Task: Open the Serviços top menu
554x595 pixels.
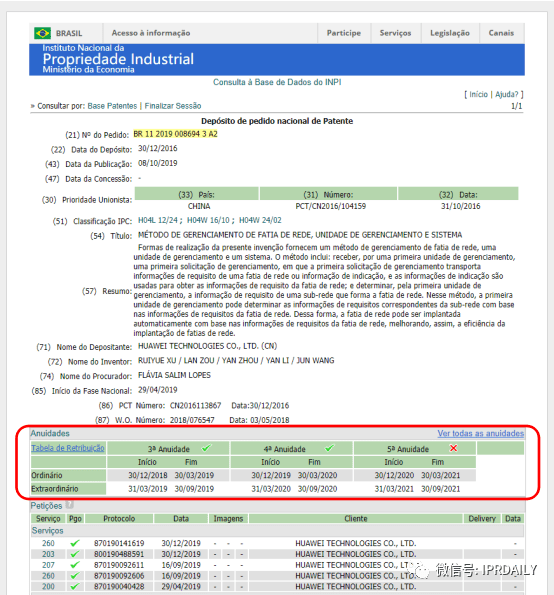Action: point(395,33)
